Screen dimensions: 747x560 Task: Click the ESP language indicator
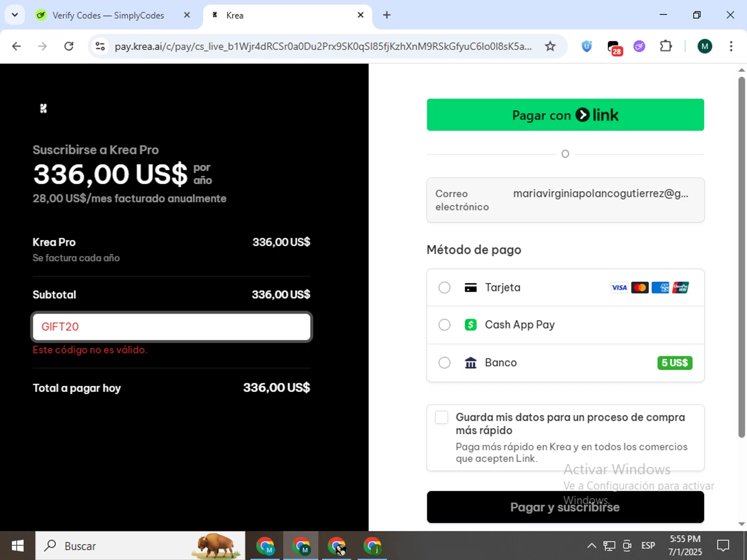[x=648, y=546]
